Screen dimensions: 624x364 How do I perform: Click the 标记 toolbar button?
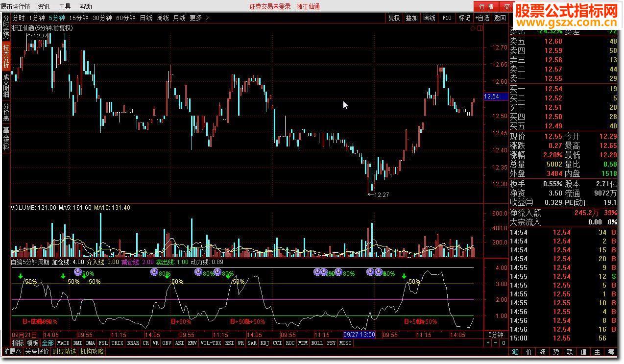464,18
